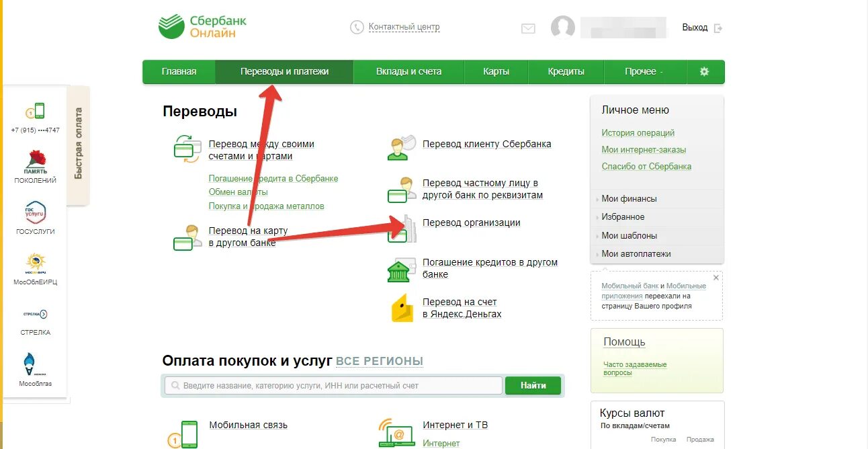Image resolution: width=868 pixels, height=449 pixels.
Task: Open the Помощь help link
Action: [x=624, y=342]
